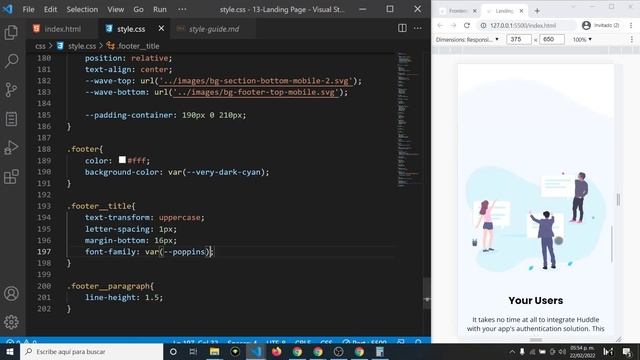This screenshot has width=640, height=360.
Task: Open the Accounts menu in activity bar
Action: (11, 293)
